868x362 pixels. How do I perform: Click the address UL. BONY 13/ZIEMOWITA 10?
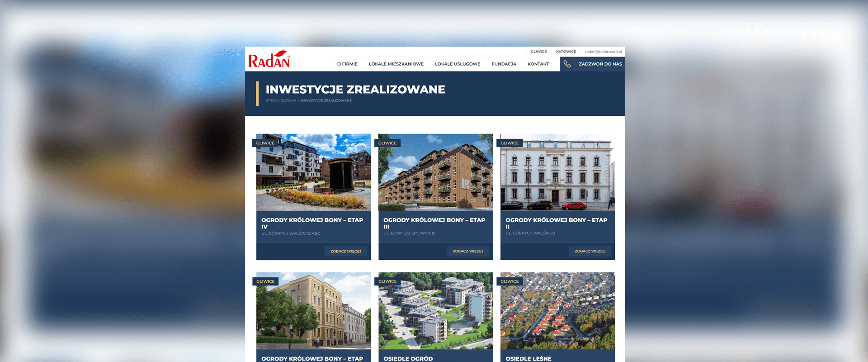click(409, 233)
